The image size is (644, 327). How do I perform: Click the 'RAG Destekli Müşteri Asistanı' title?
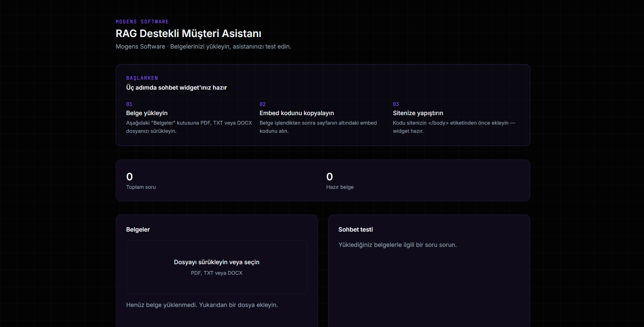click(189, 34)
